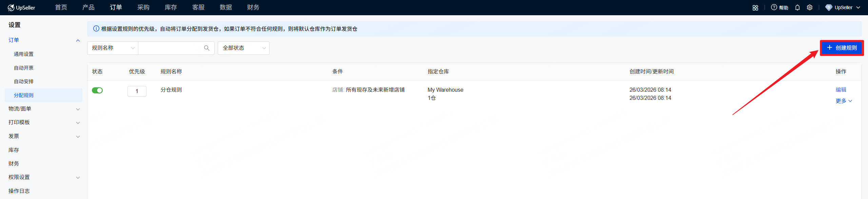Click the search magnifier icon

[x=206, y=48]
